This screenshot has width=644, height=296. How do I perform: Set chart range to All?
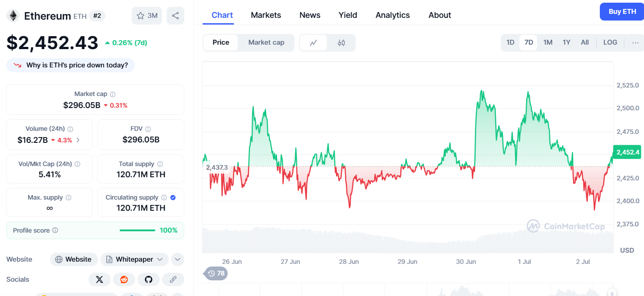tap(585, 42)
